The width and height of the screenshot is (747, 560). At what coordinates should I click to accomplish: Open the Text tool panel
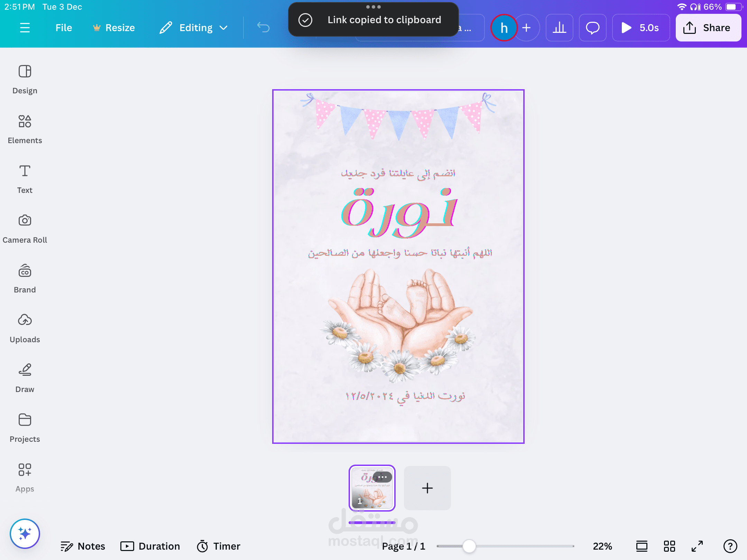click(25, 179)
